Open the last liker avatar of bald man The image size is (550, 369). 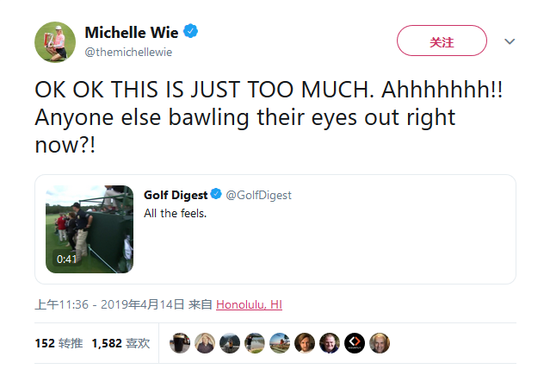pos(379,343)
